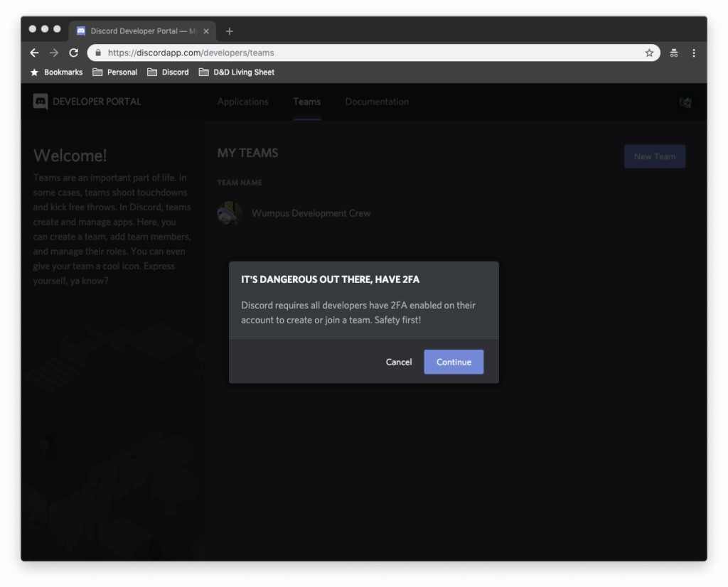Open the Bookmarks star in the bookmarks bar
Image resolution: width=728 pixels, height=587 pixels.
click(x=34, y=72)
